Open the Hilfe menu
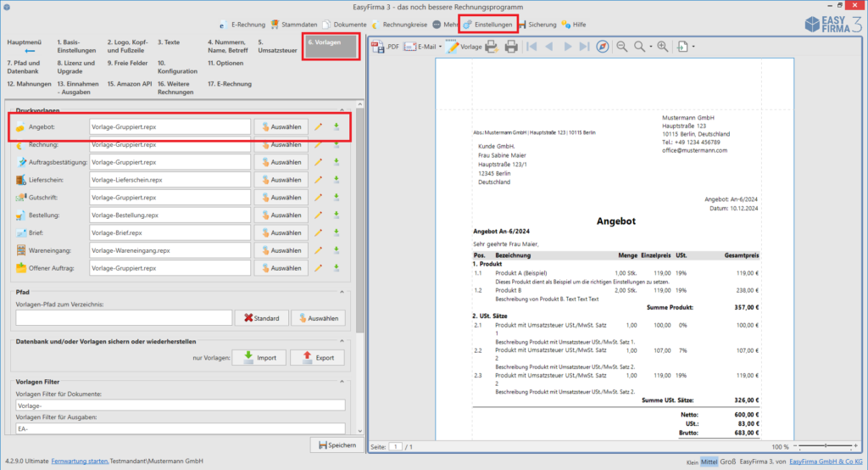868x470 pixels. 574,25
